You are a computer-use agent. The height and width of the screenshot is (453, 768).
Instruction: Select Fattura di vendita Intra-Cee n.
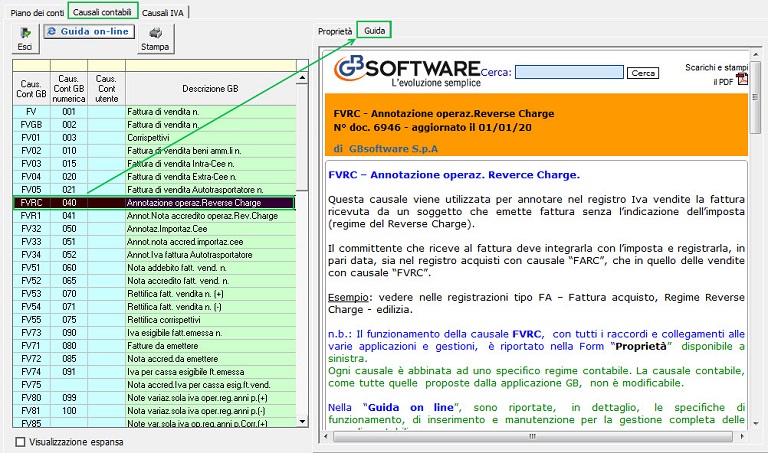[154, 164]
